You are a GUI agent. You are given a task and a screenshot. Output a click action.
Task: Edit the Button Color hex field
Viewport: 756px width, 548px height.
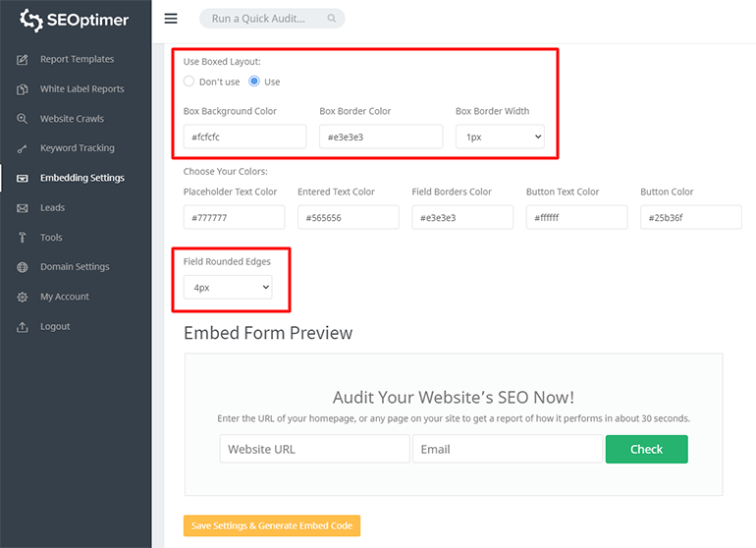tap(690, 217)
